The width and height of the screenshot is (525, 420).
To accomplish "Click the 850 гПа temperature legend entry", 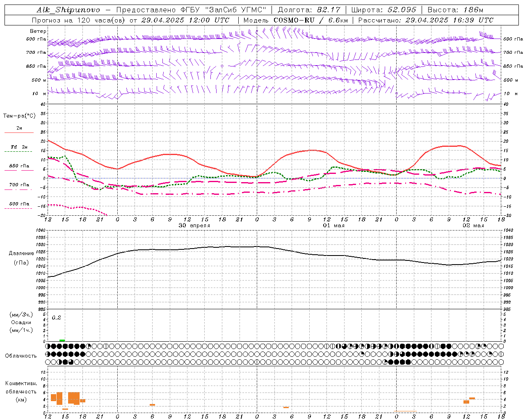I will click(19, 166).
